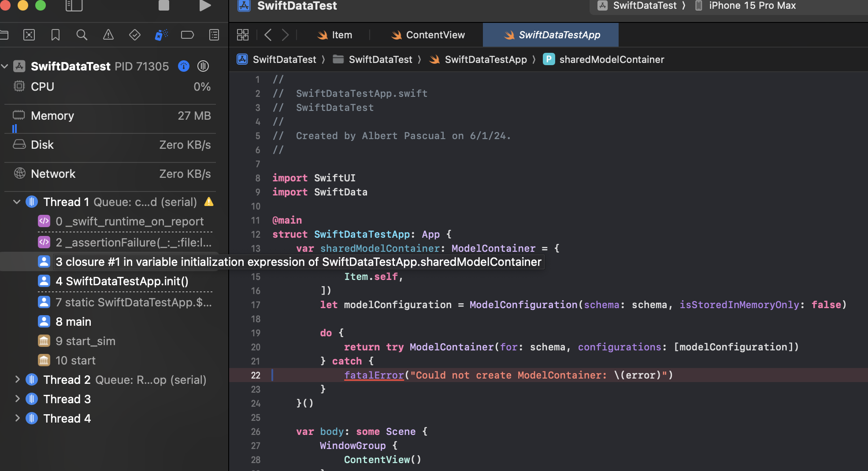Click the SwiftDataTest folder breadcrumb
868x471 pixels.
click(x=372, y=59)
